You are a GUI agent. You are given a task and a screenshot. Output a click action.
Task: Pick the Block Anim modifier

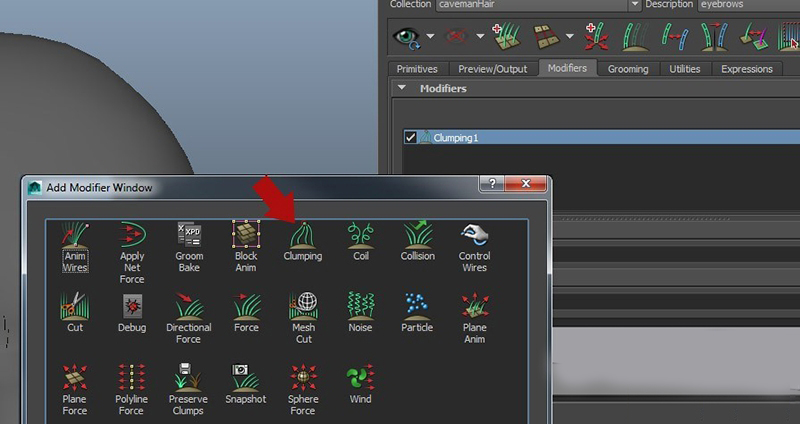[246, 247]
